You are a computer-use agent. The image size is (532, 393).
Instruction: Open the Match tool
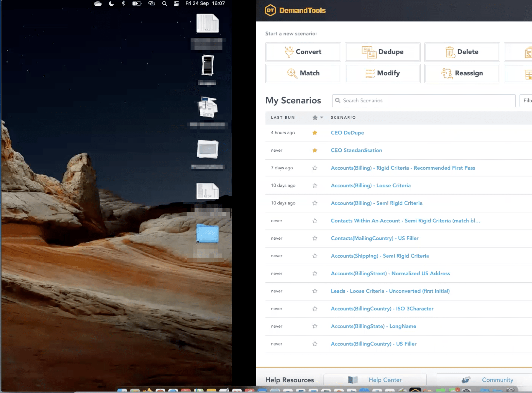tap(303, 73)
